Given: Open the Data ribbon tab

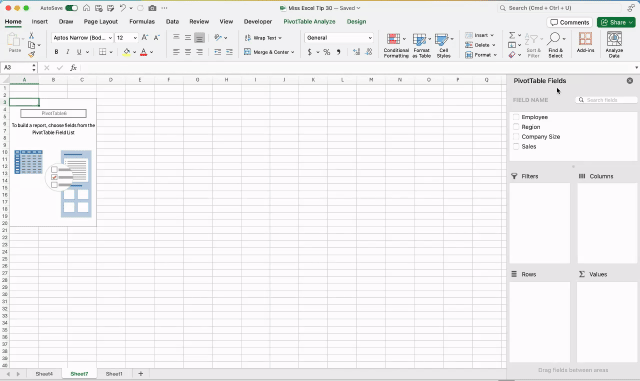Looking at the screenshot, I should click(x=172, y=22).
